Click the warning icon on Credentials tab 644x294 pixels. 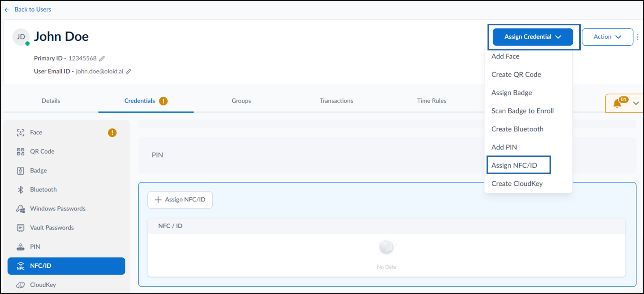pos(163,101)
